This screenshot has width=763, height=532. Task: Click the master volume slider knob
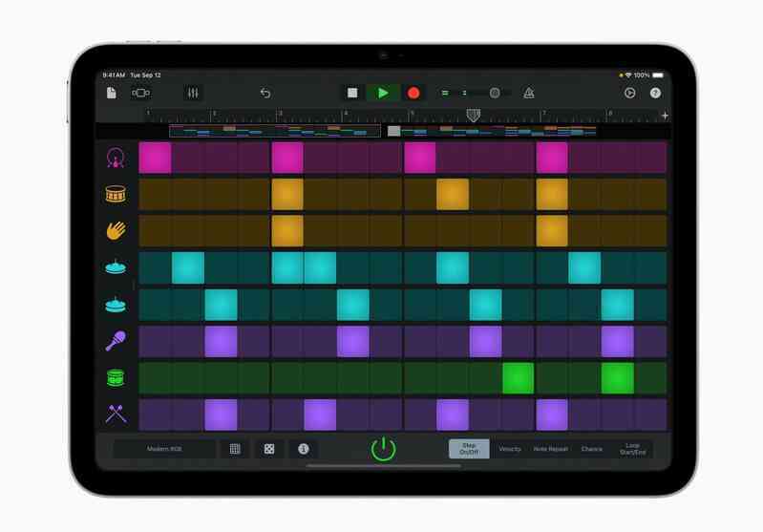click(x=495, y=93)
